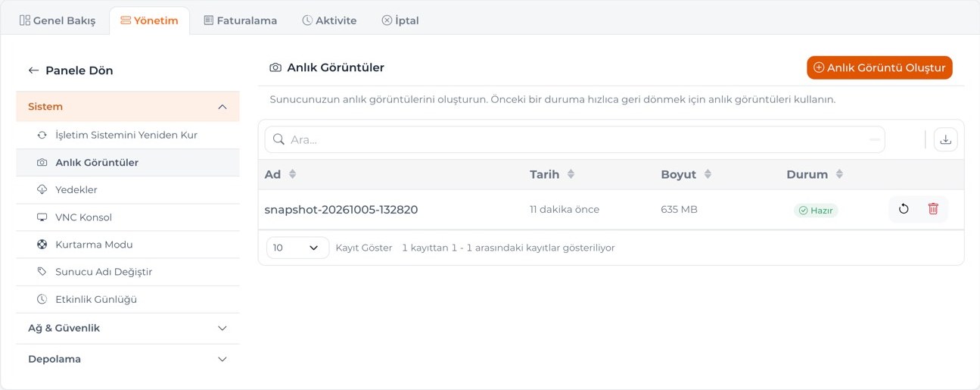Sort table by Tarih column
Viewport: 980px width, 390px height.
[552, 174]
